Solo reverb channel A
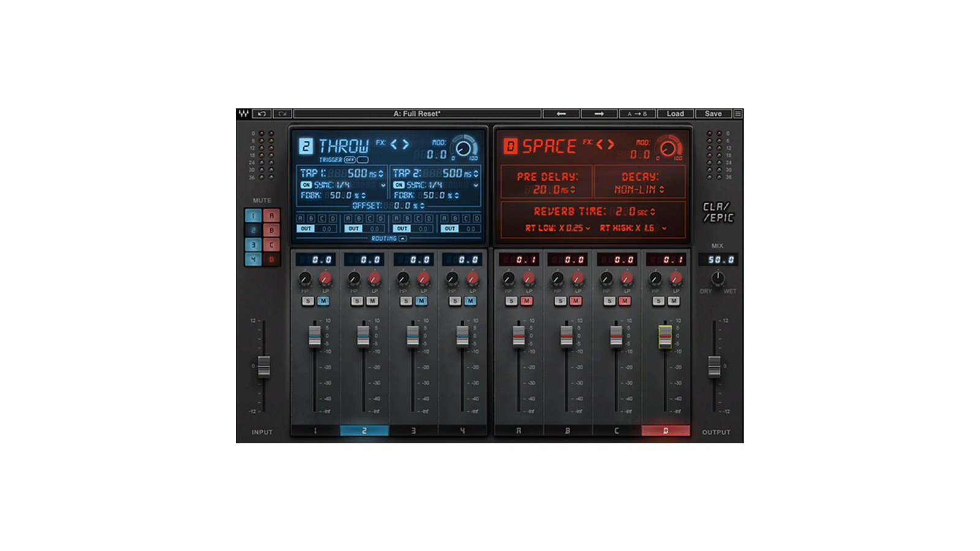The height and width of the screenshot is (551, 980). [x=511, y=301]
